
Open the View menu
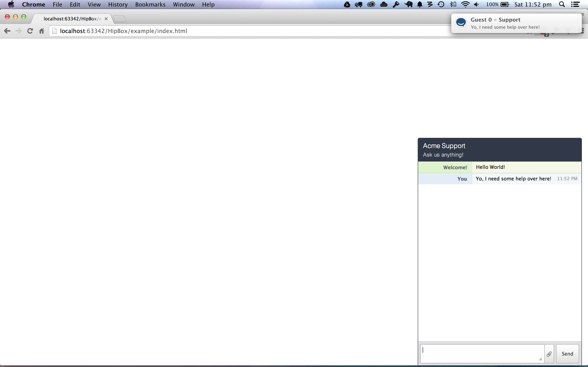coord(94,4)
